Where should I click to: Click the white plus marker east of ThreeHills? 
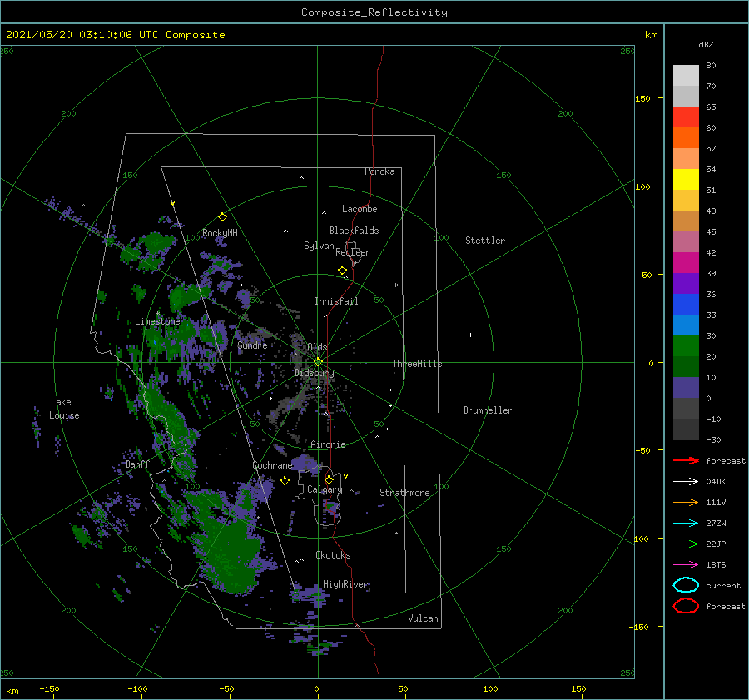[470, 335]
